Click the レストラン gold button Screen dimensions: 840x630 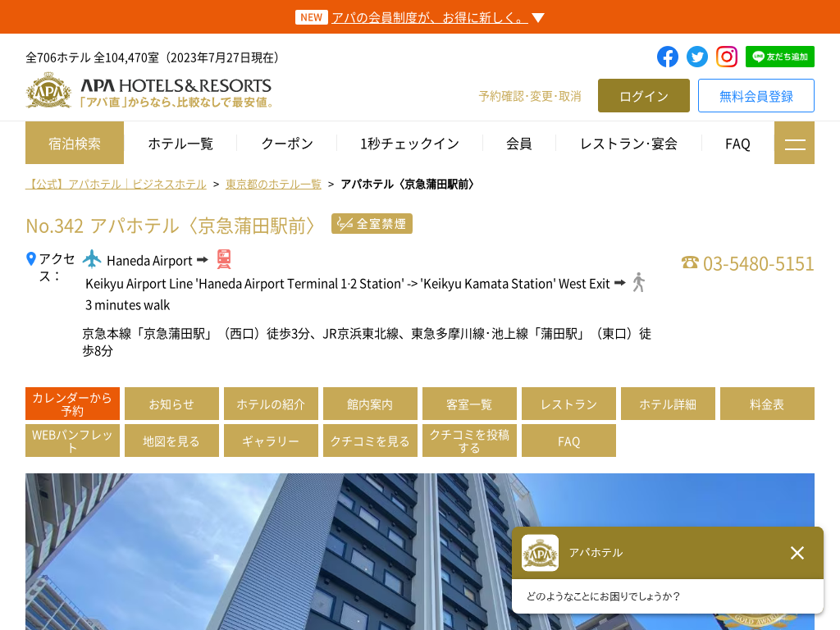tap(569, 404)
